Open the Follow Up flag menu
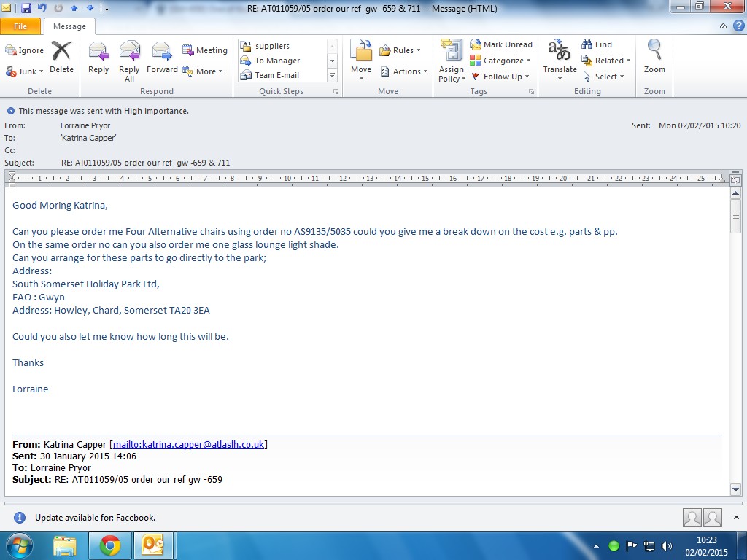 point(500,76)
